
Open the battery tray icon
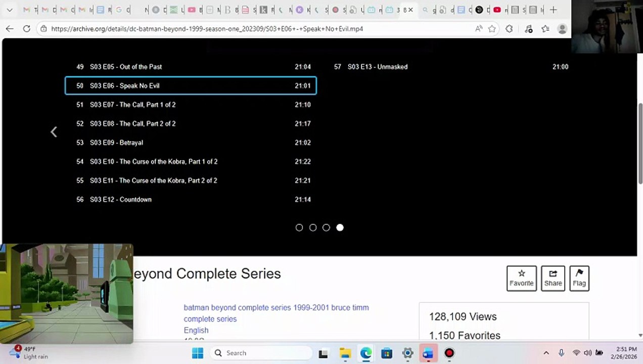pos(599,353)
